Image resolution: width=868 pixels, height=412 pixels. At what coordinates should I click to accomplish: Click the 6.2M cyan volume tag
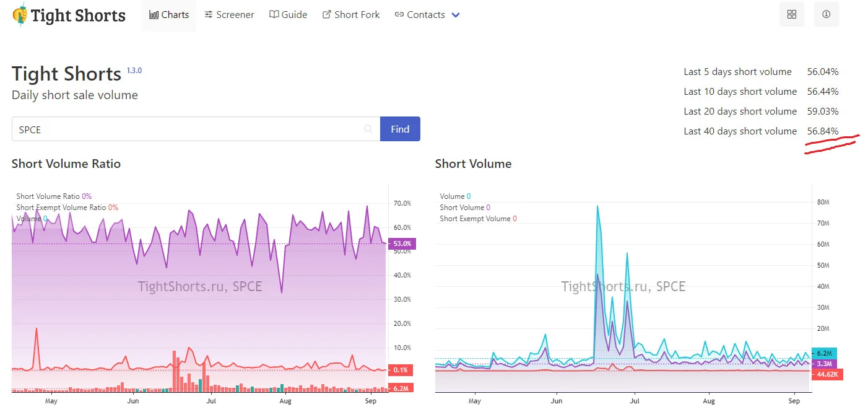(x=824, y=353)
